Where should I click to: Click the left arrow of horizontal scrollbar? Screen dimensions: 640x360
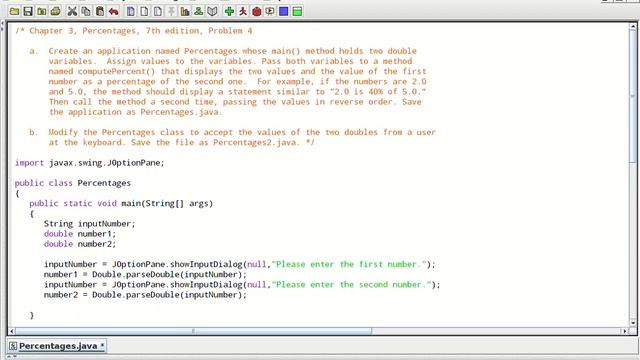point(12,331)
